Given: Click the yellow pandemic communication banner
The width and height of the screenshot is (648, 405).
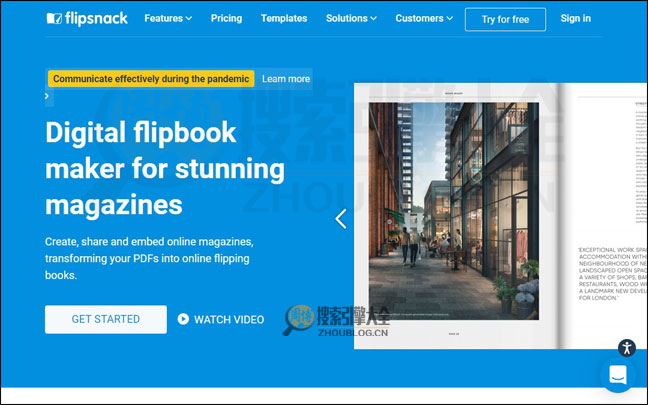Looking at the screenshot, I should point(151,79).
